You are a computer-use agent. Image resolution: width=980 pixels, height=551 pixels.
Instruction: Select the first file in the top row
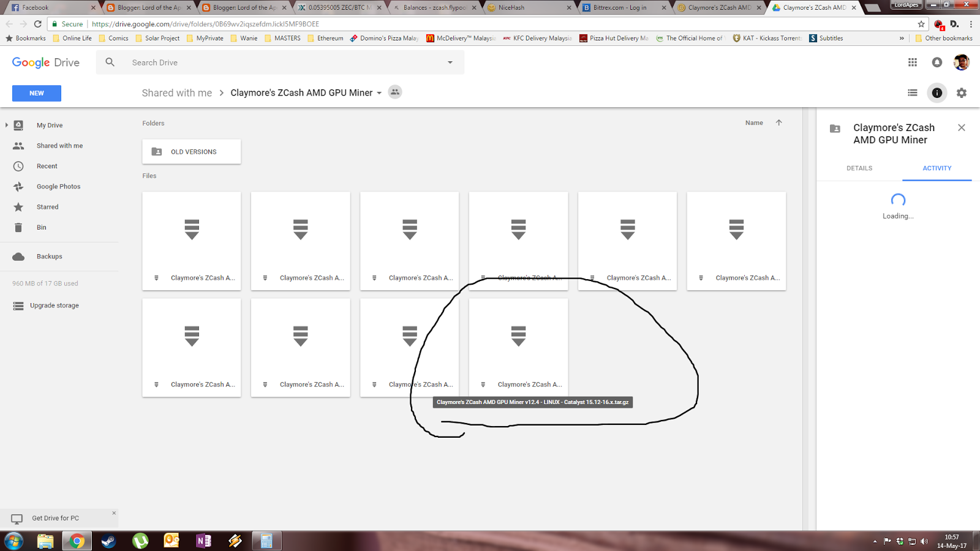[192, 241]
